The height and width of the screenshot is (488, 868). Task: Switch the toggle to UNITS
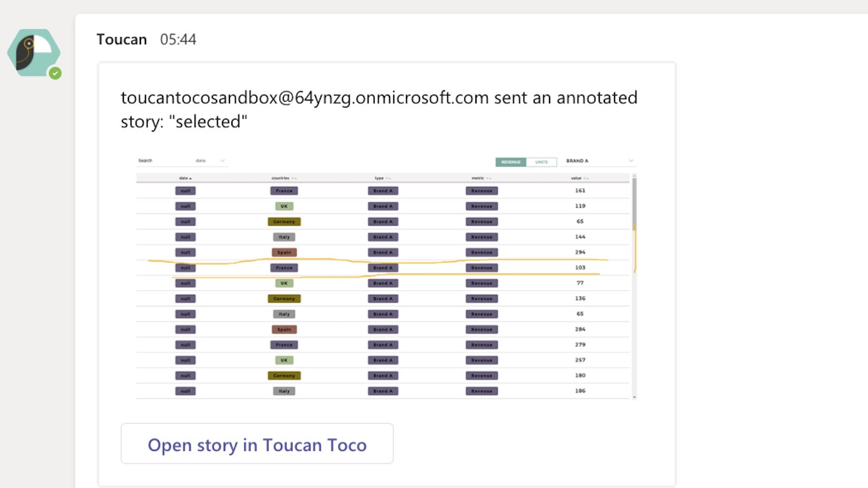pos(541,162)
